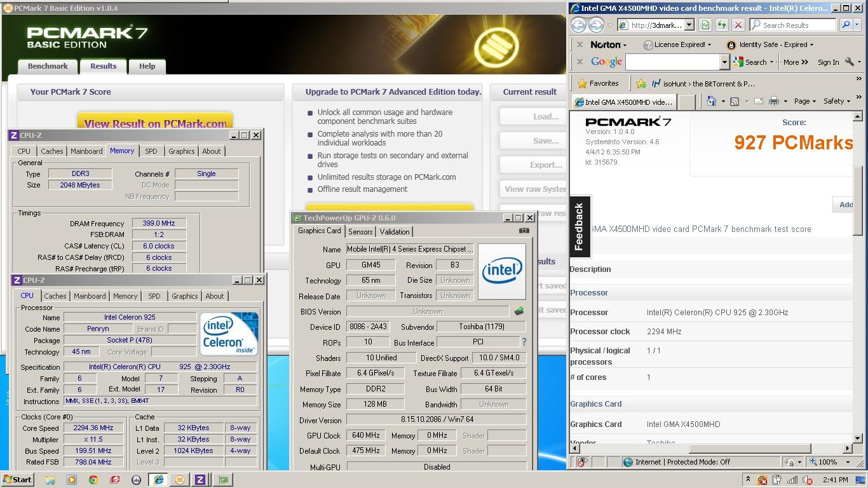Expand the License Expired dropdown

pyautogui.click(x=678, y=44)
